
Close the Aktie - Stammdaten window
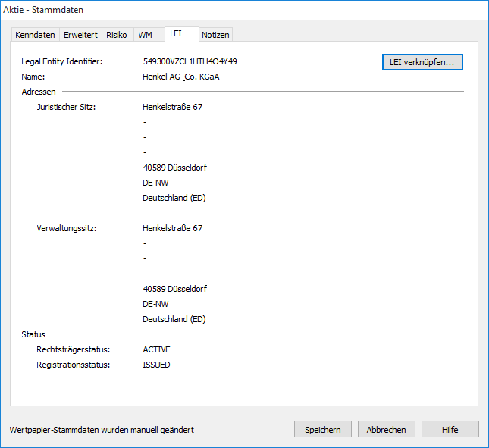pos(471,10)
